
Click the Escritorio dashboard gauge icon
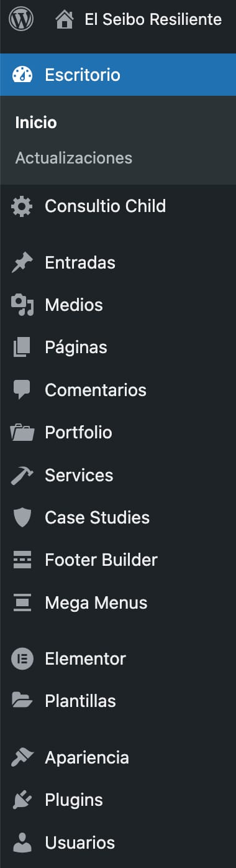click(x=22, y=75)
